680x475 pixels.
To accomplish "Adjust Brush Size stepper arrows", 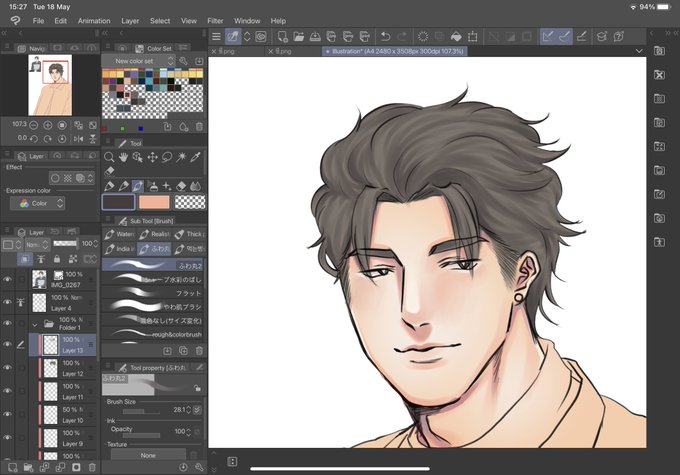I will [188, 409].
